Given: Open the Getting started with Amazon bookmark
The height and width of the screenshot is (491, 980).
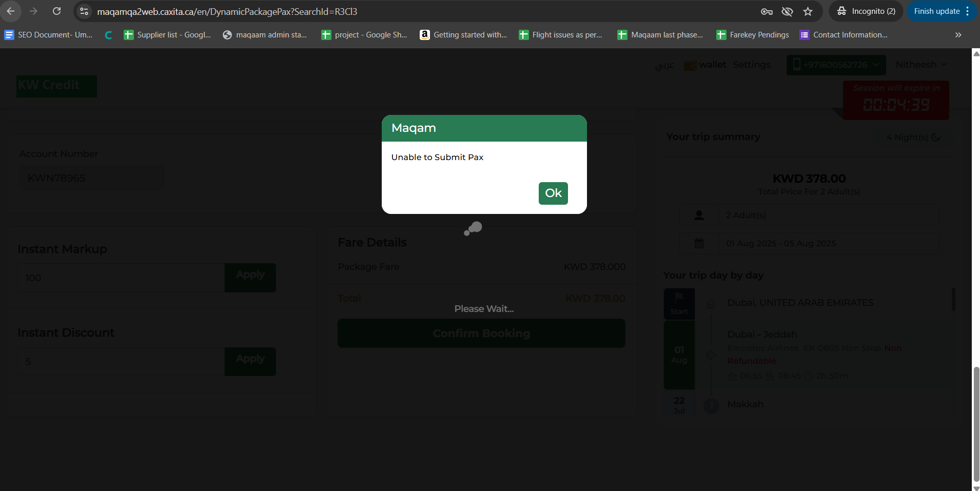Looking at the screenshot, I should point(463,35).
